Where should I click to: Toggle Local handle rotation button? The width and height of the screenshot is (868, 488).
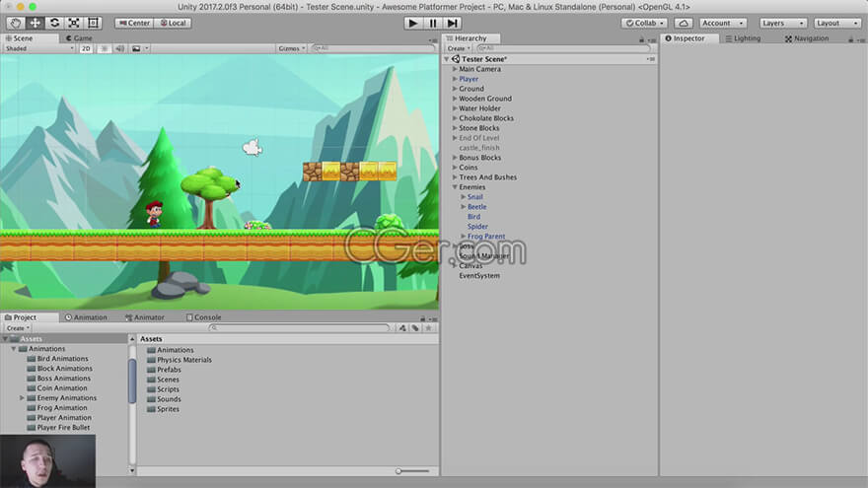173,24
